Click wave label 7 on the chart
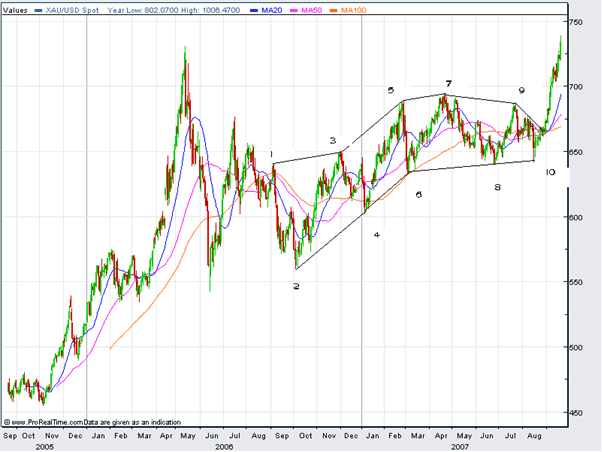 (x=449, y=83)
